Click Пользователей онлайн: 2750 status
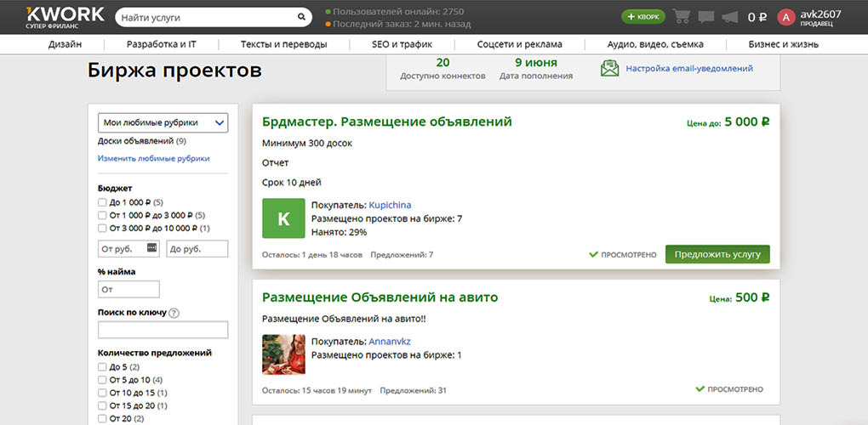This screenshot has height=425, width=868. [395, 11]
